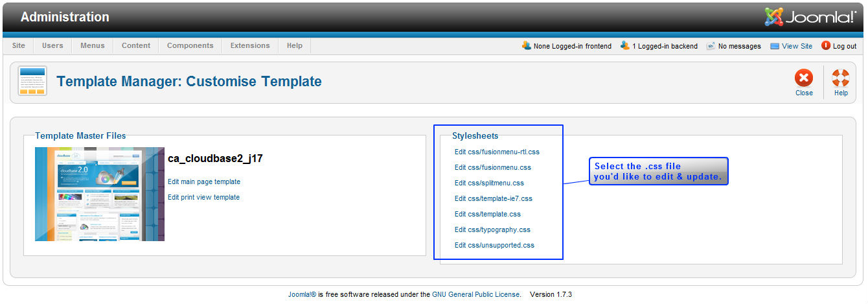Click the Administration header title
Screen dimensions: 868x304
[x=65, y=17]
